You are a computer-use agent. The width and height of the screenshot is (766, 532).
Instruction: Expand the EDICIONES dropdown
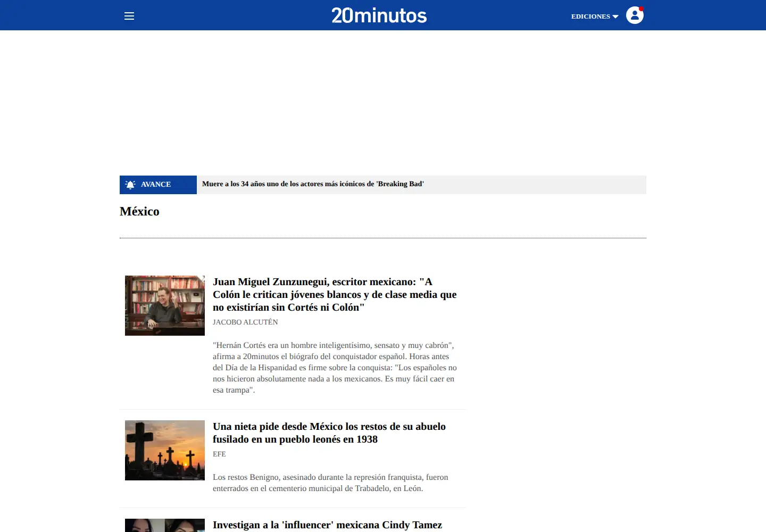tap(595, 16)
